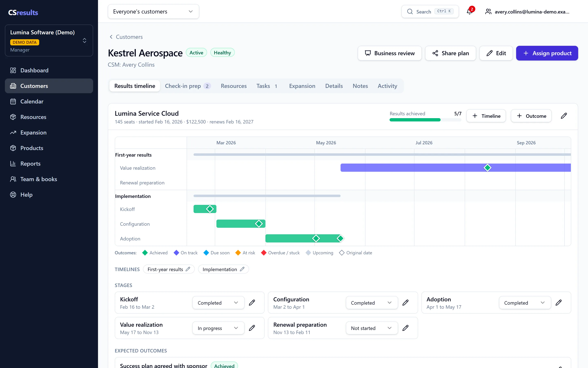Click the Share plan button
Viewport: 588px width, 368px height.
tap(450, 53)
